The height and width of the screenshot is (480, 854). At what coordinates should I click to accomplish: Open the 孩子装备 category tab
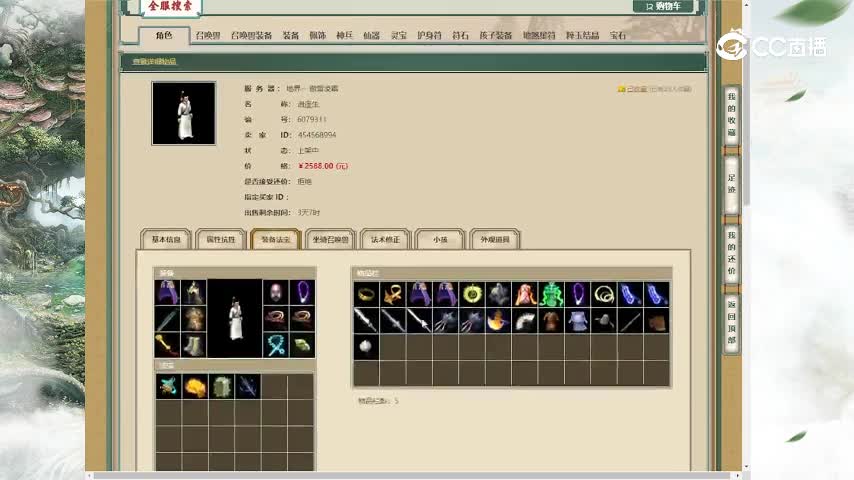(x=496, y=35)
